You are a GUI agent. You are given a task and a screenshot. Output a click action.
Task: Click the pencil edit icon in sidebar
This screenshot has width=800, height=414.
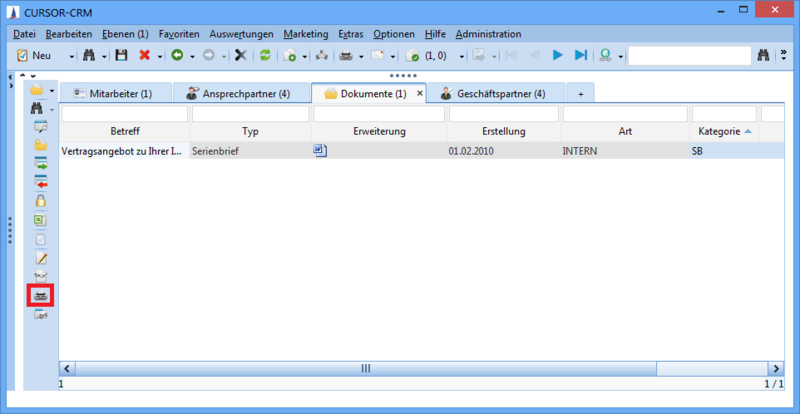tap(41, 258)
